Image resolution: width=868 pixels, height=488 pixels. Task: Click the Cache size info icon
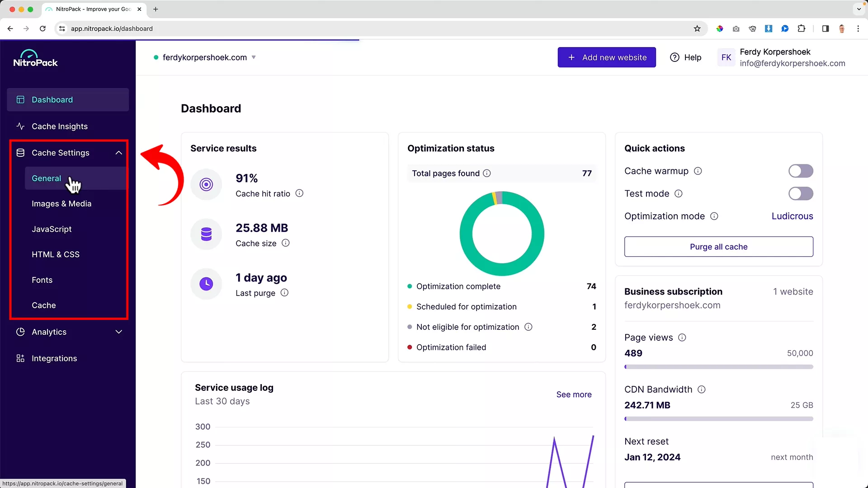286,243
